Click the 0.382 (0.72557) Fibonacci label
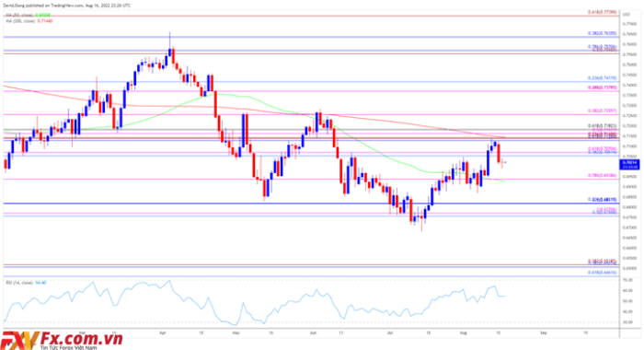This screenshot has height=350, width=644. click(x=602, y=111)
